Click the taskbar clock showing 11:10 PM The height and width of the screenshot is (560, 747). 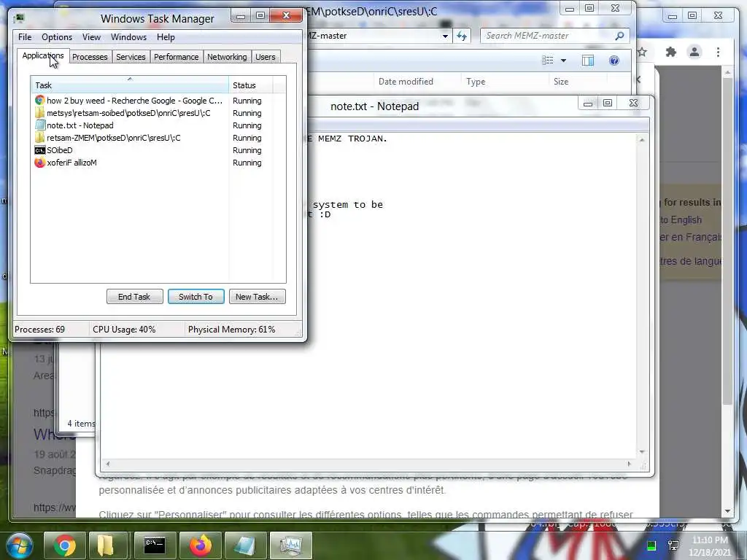pyautogui.click(x=709, y=545)
